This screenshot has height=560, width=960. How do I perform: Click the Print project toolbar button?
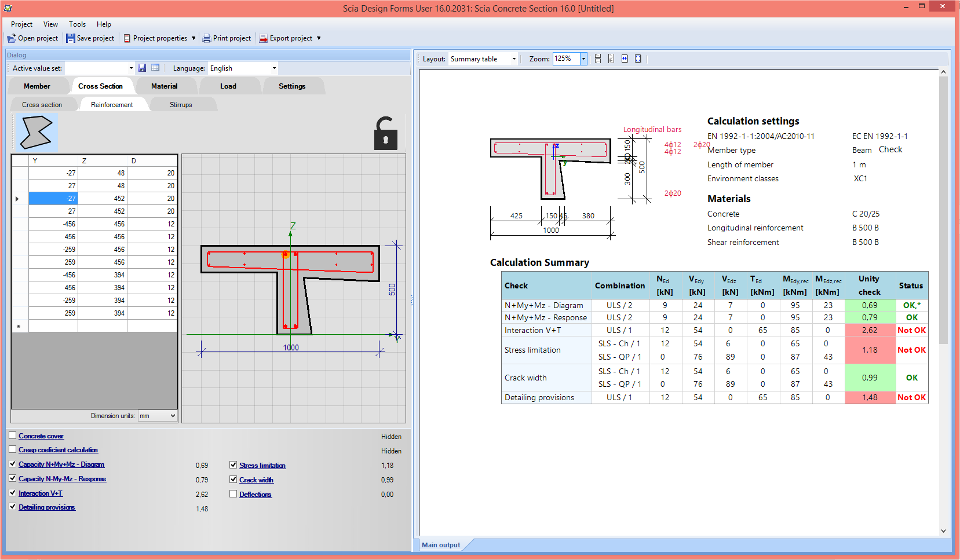click(227, 38)
